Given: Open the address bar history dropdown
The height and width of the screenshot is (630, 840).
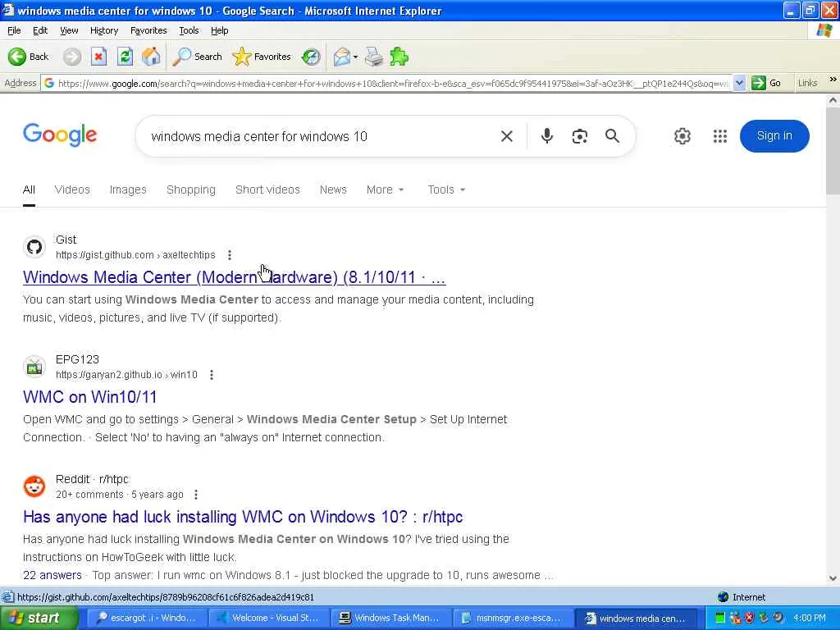Looking at the screenshot, I should click(739, 83).
